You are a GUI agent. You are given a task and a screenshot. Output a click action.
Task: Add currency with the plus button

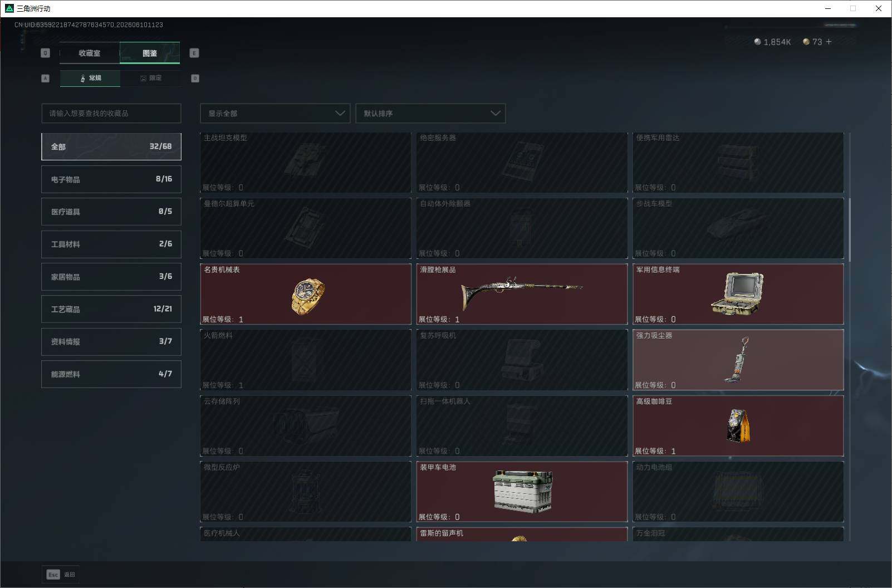point(829,42)
